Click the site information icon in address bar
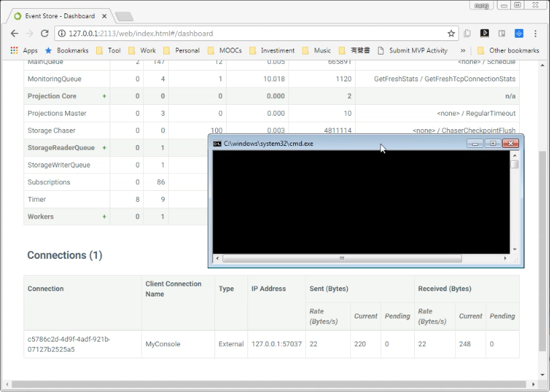 coord(62,34)
